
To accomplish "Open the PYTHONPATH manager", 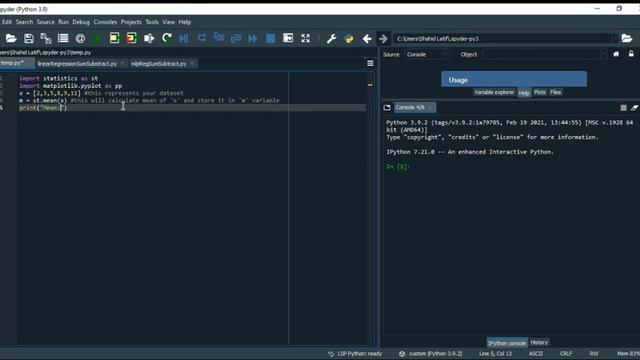I will point(349,38).
